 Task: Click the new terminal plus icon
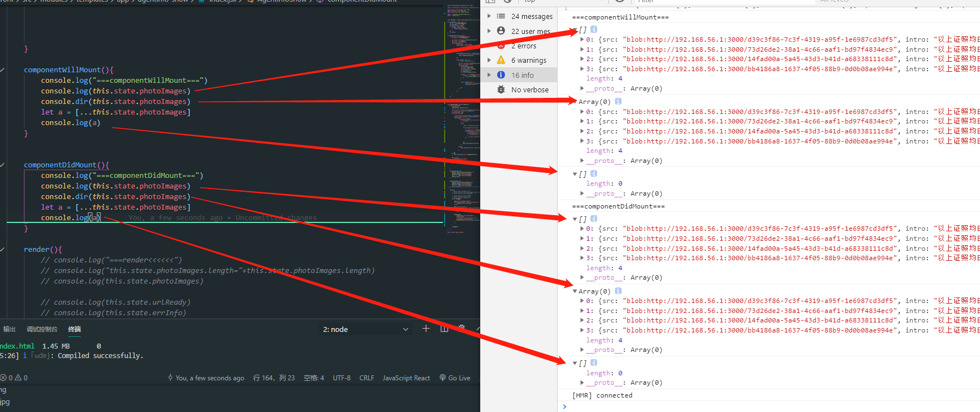pos(426,329)
